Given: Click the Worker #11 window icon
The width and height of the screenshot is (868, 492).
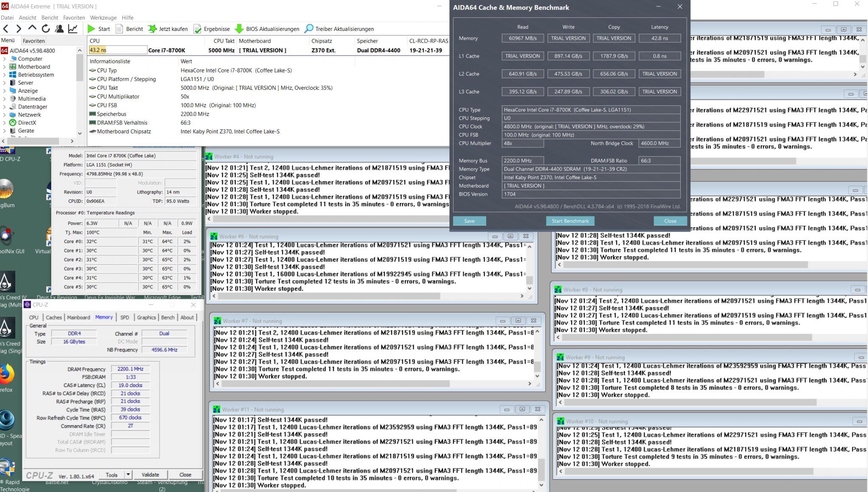Looking at the screenshot, I should (217, 409).
